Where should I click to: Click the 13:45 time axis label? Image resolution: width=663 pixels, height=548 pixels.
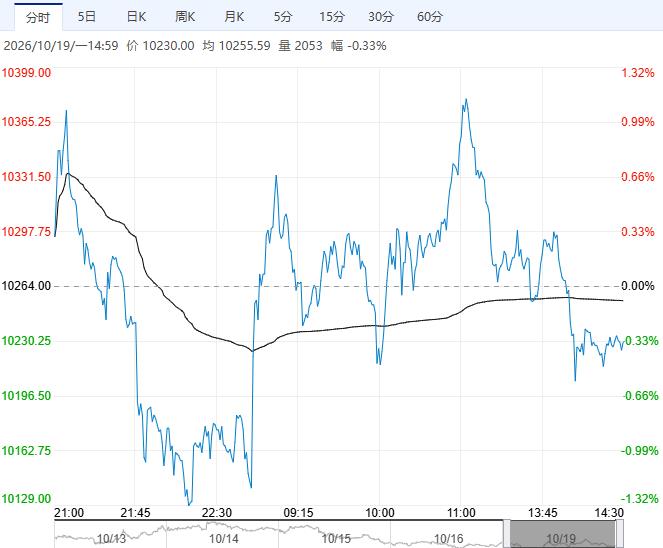pos(543,513)
